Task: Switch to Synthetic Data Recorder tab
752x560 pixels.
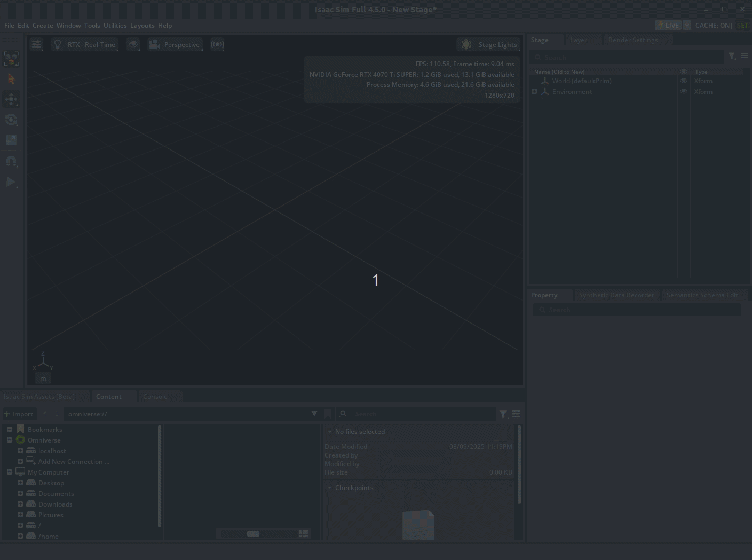Action: 616,295
